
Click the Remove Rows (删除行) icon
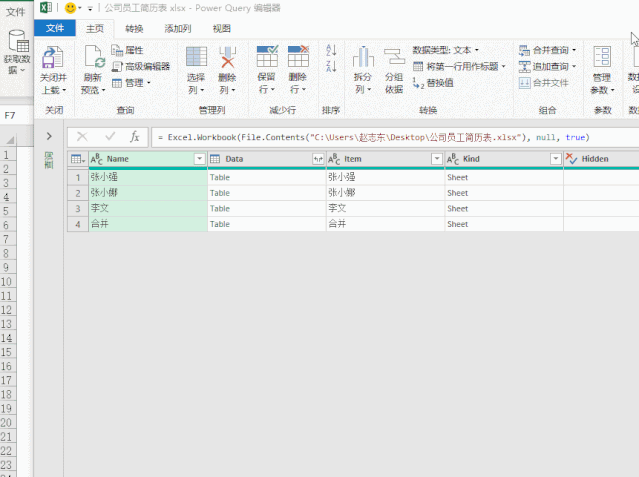[298, 56]
